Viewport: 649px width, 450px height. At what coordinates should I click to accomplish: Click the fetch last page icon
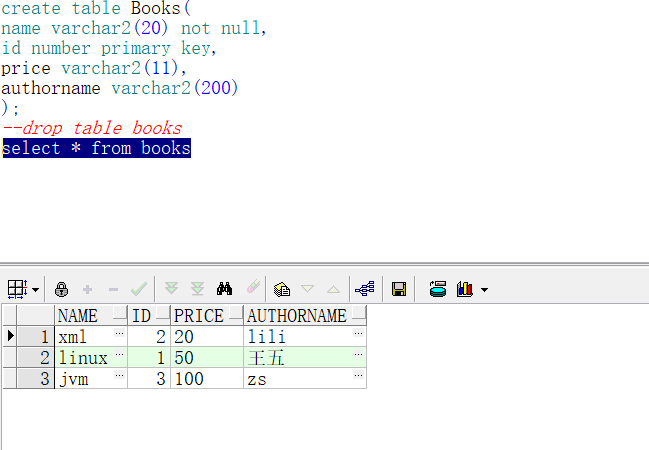[x=197, y=289]
